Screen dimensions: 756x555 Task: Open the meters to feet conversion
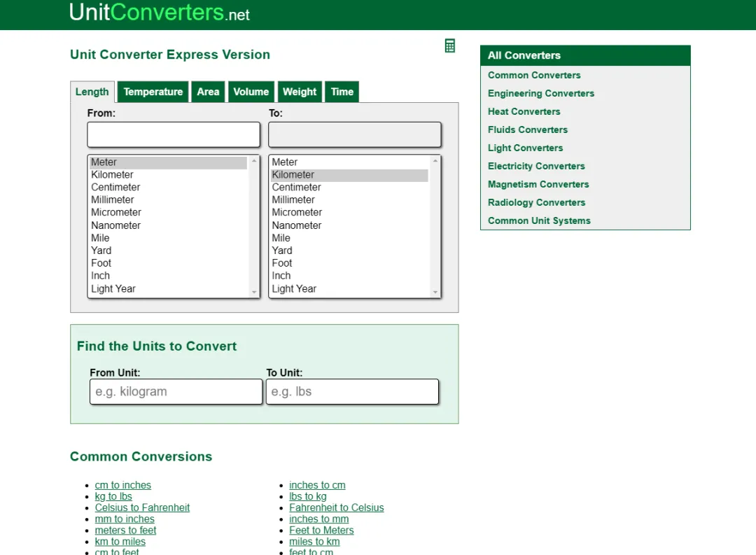click(x=125, y=531)
